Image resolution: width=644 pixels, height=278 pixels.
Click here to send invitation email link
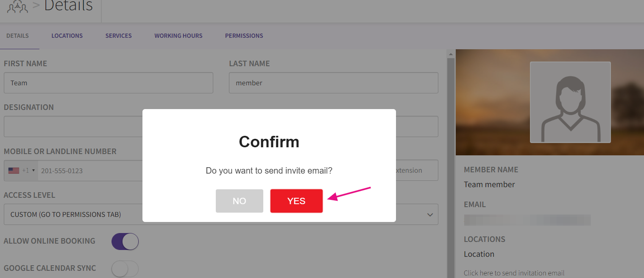[x=514, y=273]
